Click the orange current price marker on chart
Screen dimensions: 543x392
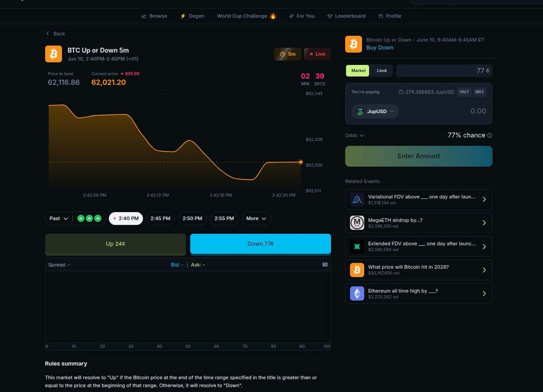301,162
